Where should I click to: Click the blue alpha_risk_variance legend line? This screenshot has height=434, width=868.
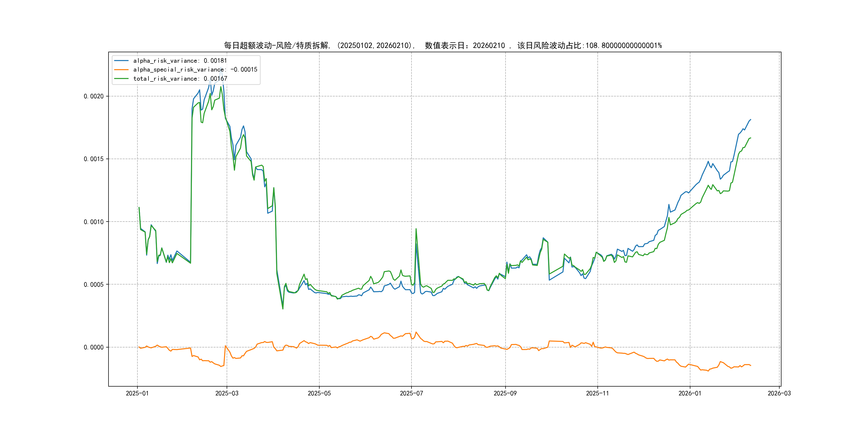pos(121,61)
